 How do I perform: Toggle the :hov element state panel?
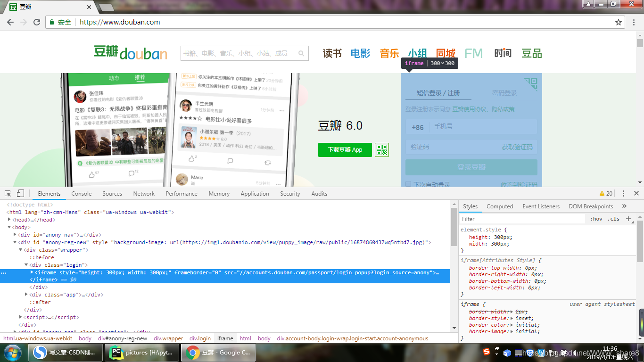point(596,219)
